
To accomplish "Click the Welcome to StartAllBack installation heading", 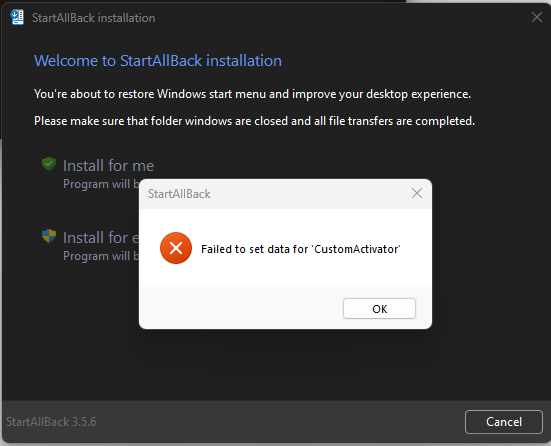I will click(158, 61).
